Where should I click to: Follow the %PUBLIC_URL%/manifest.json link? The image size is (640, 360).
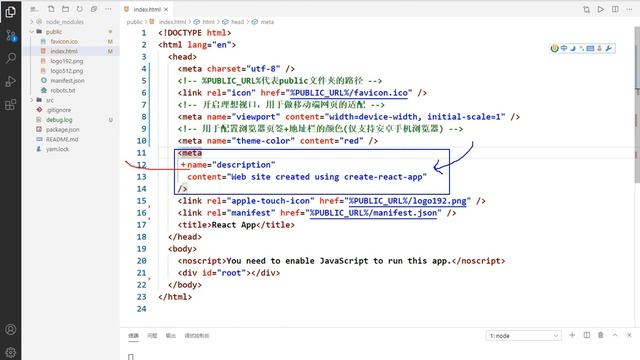point(373,213)
